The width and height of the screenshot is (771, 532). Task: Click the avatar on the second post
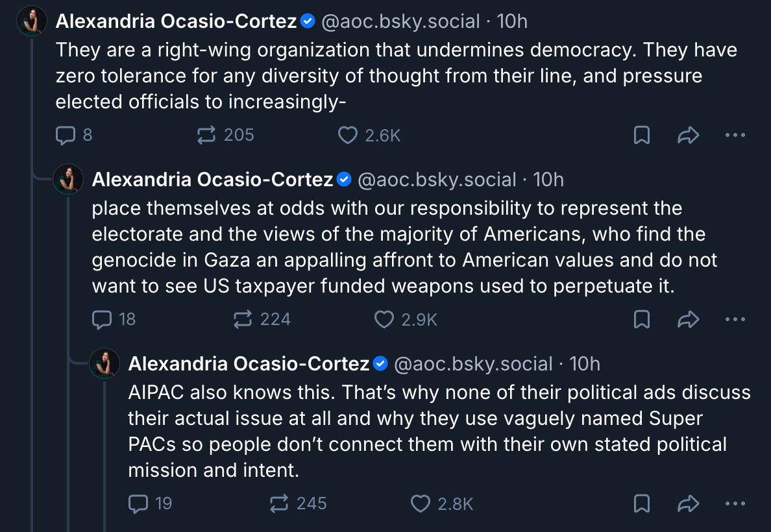pos(67,180)
